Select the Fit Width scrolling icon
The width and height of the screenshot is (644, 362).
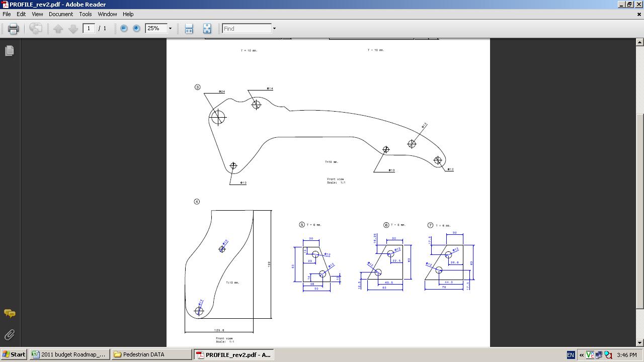(189, 29)
